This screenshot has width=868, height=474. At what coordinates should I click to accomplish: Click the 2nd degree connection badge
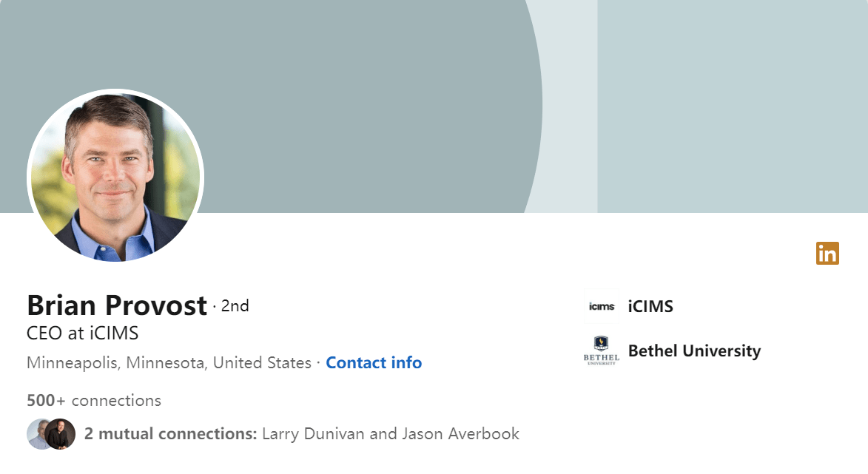tap(235, 305)
